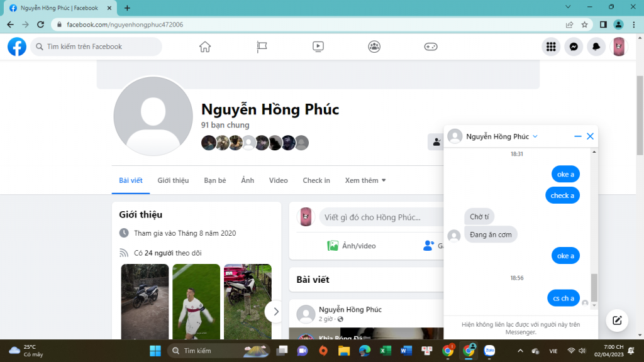644x362 pixels.
Task: Expand the chat settings dropdown arrow
Action: point(535,136)
